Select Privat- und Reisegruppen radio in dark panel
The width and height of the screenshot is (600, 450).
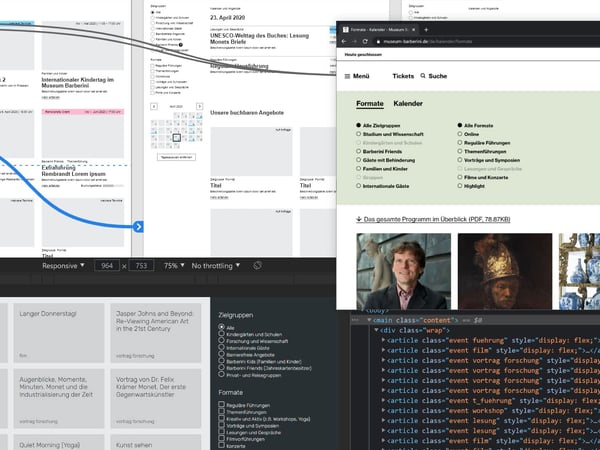coord(221,375)
